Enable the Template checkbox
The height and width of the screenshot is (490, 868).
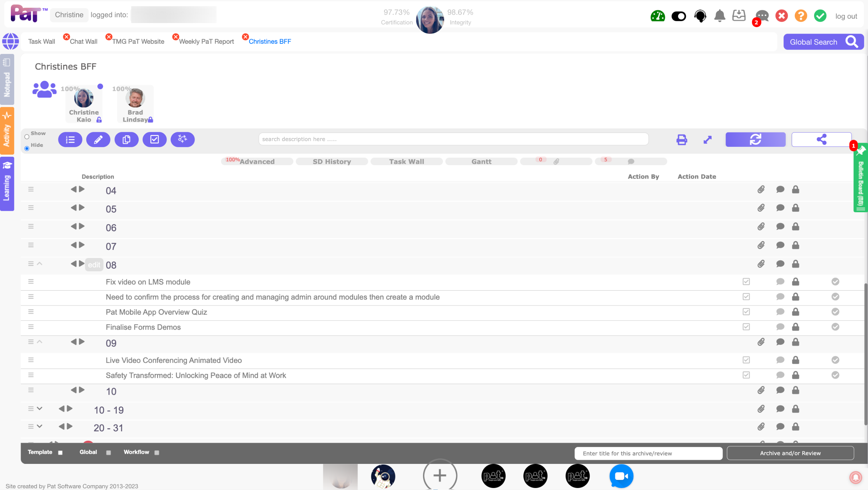(x=60, y=453)
